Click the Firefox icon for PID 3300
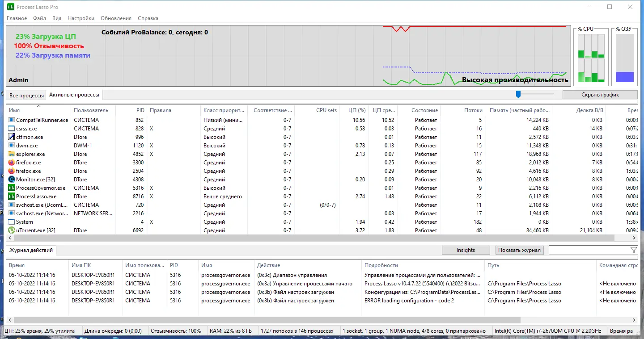 pyautogui.click(x=12, y=163)
